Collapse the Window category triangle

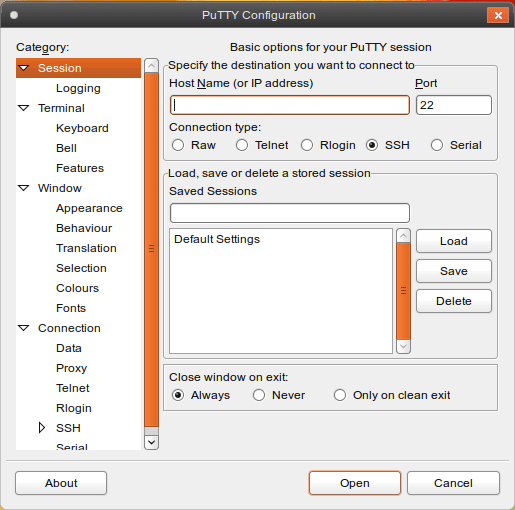[x=24, y=188]
